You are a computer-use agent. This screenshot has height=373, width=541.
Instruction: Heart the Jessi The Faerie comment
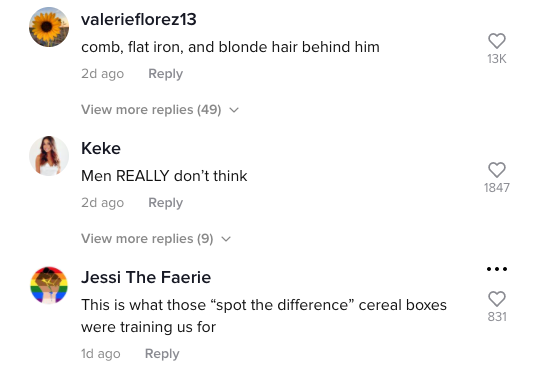pos(497,299)
